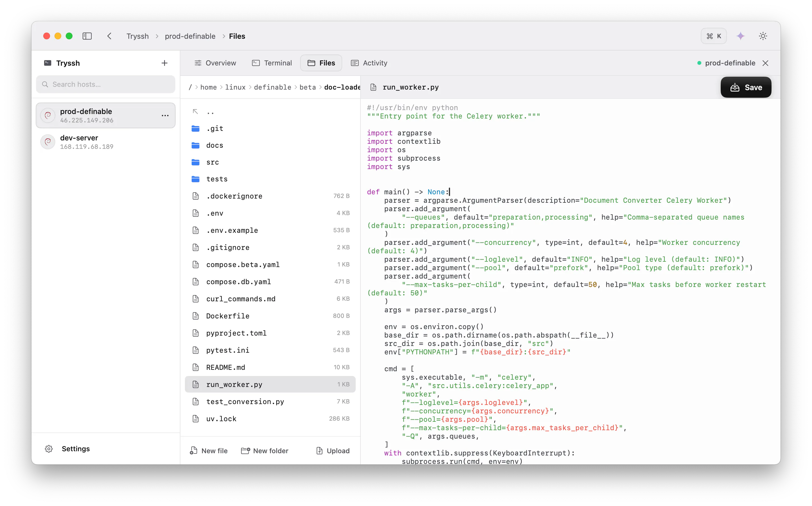
Task: Add a new host with plus icon
Action: pos(164,63)
